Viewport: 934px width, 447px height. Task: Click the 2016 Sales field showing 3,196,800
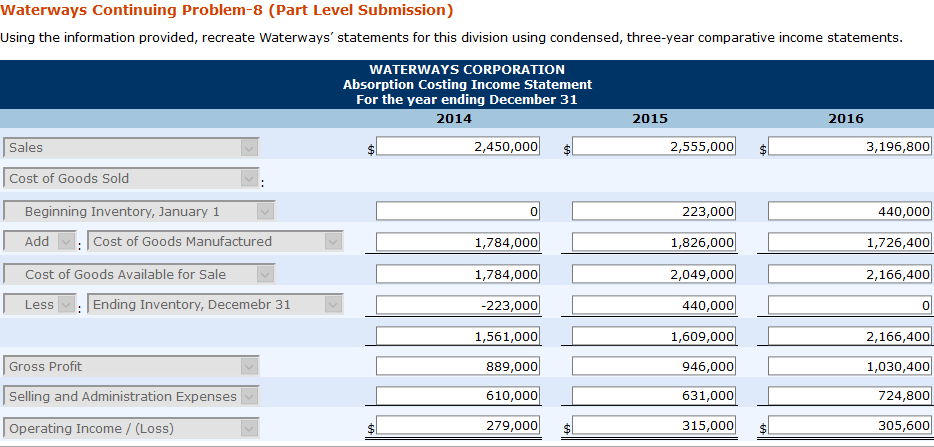[849, 147]
